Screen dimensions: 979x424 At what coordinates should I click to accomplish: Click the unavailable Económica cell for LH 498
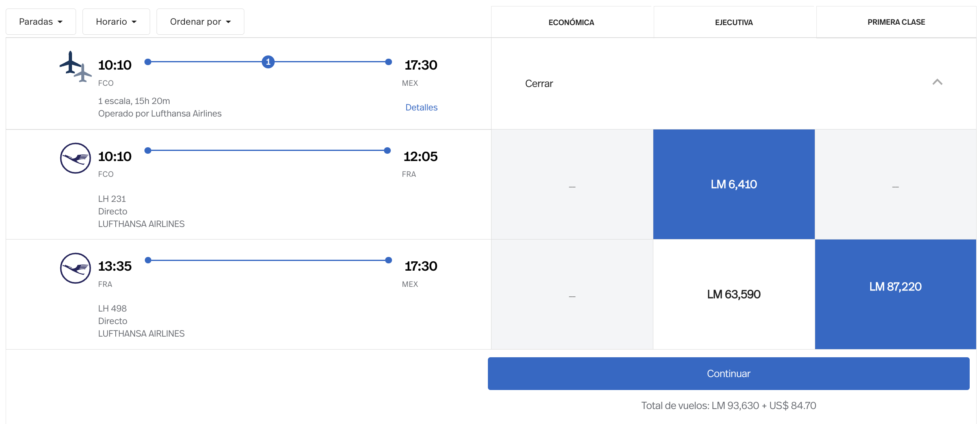[x=572, y=294]
